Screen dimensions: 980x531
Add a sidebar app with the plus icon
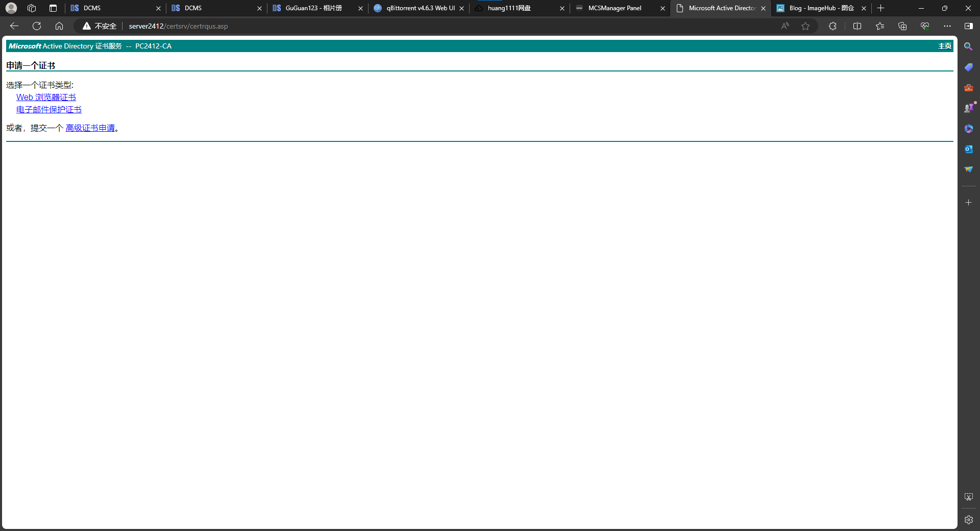[x=968, y=203]
